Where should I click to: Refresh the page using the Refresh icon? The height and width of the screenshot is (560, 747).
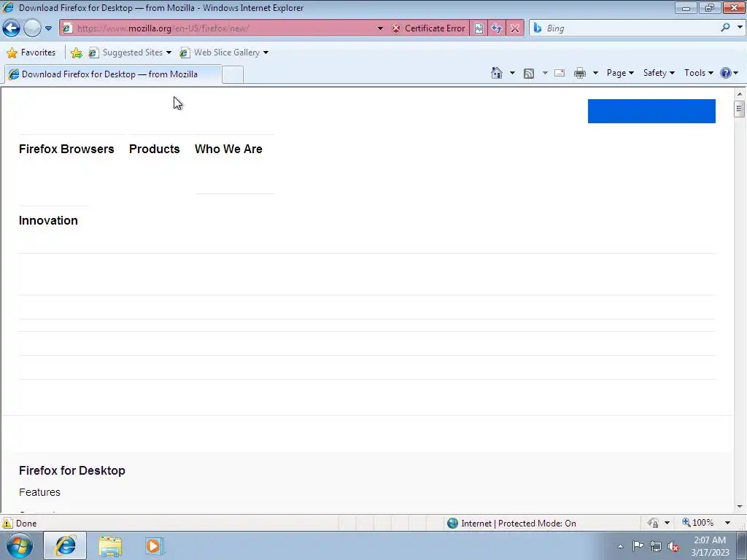click(x=497, y=28)
